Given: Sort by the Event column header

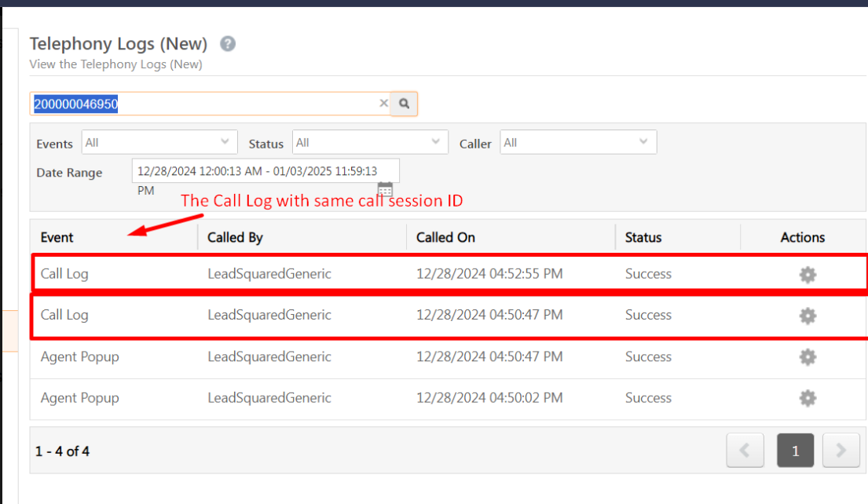Looking at the screenshot, I should (x=57, y=237).
